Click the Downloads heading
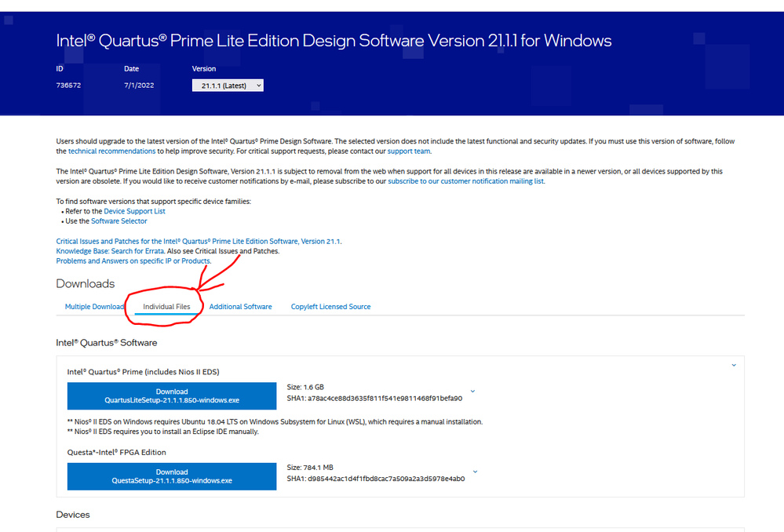This screenshot has width=784, height=532. click(85, 283)
